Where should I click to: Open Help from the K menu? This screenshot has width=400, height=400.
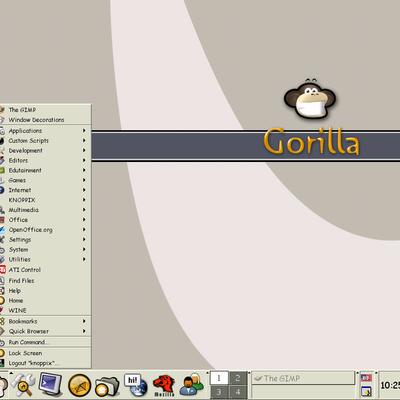click(45, 291)
